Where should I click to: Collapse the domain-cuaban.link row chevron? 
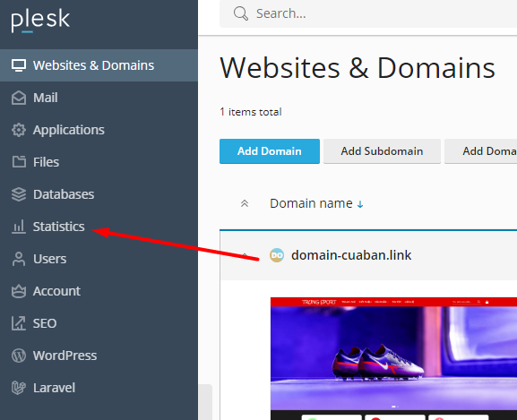245,255
